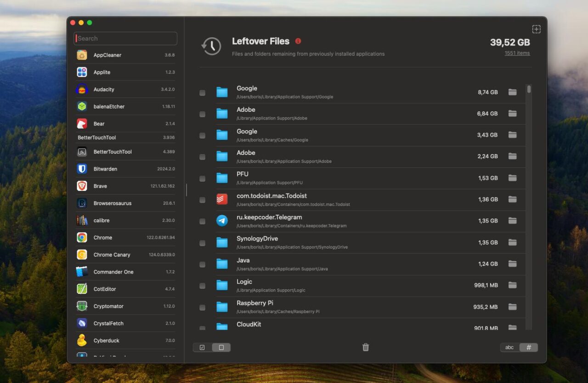Select the Chrome app icon
The height and width of the screenshot is (383, 588).
click(82, 237)
